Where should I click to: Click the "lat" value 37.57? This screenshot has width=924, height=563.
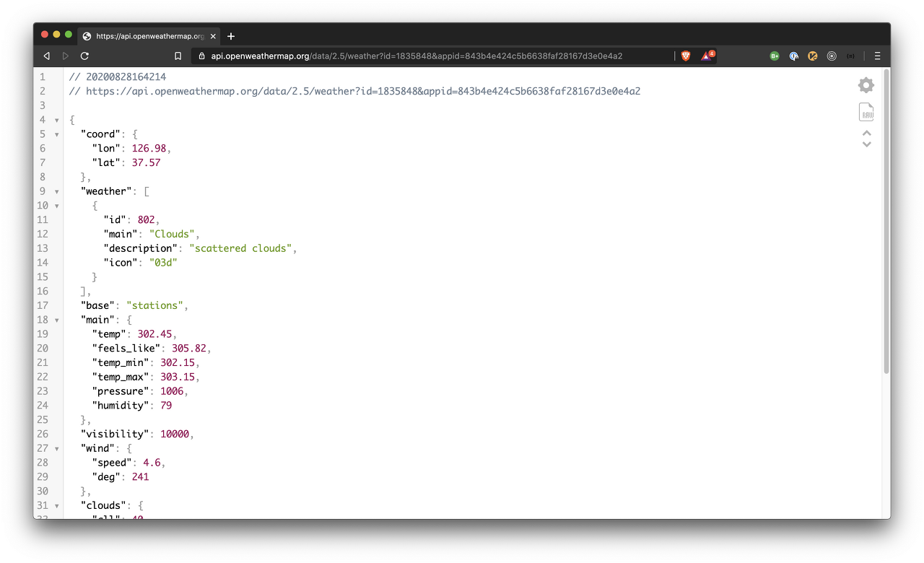pyautogui.click(x=146, y=162)
